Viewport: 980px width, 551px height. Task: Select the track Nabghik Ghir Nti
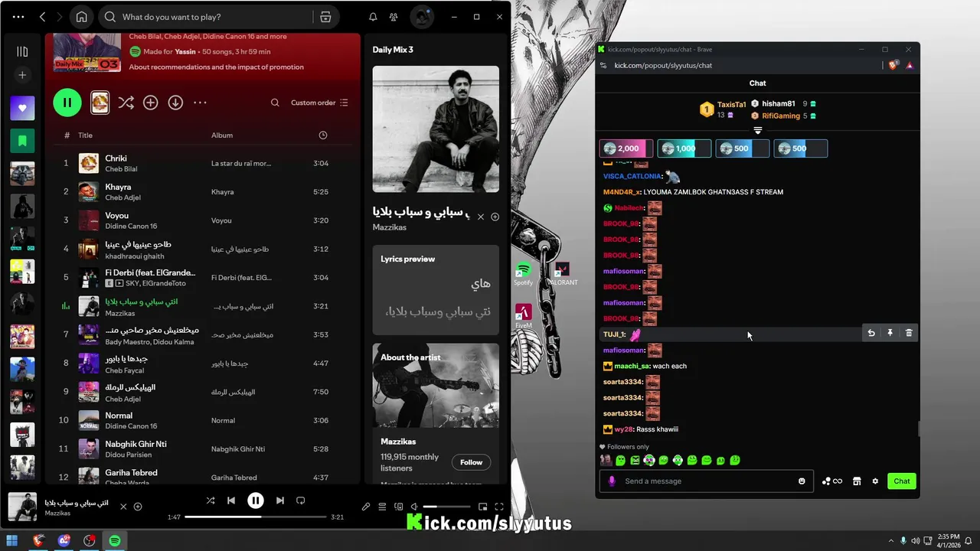pos(136,444)
